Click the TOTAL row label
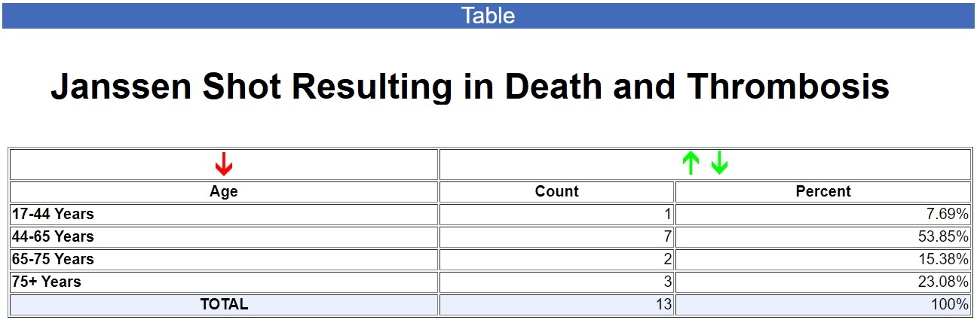Screen dimensions: 980x323 [x=224, y=304]
